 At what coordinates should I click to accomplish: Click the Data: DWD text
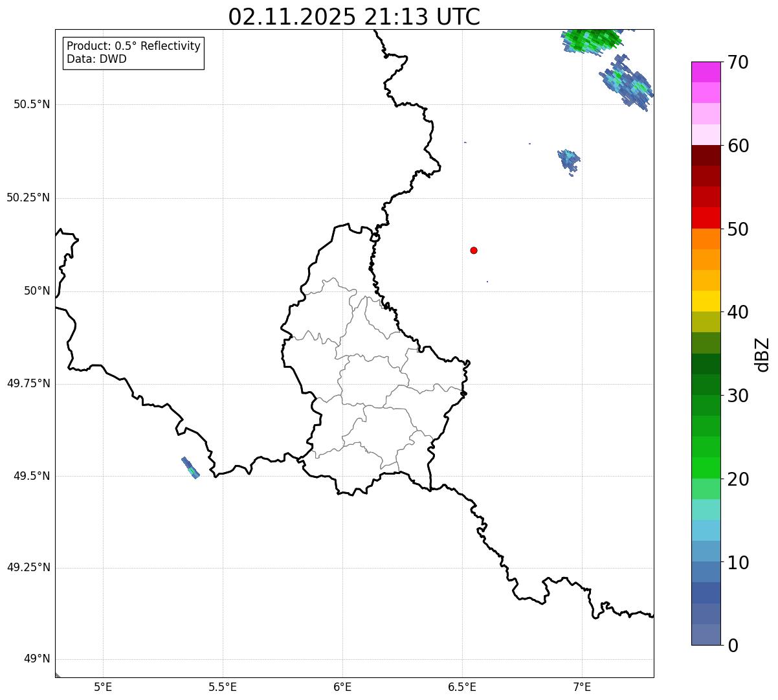click(x=96, y=59)
